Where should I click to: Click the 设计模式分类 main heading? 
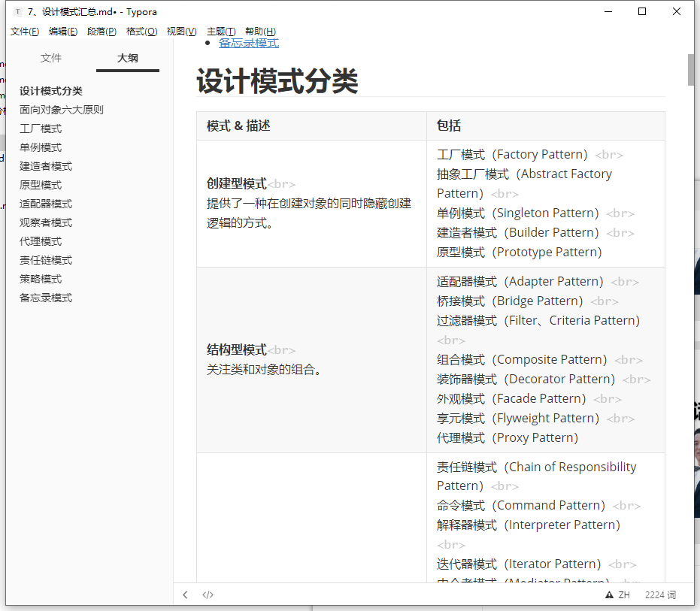pyautogui.click(x=277, y=81)
